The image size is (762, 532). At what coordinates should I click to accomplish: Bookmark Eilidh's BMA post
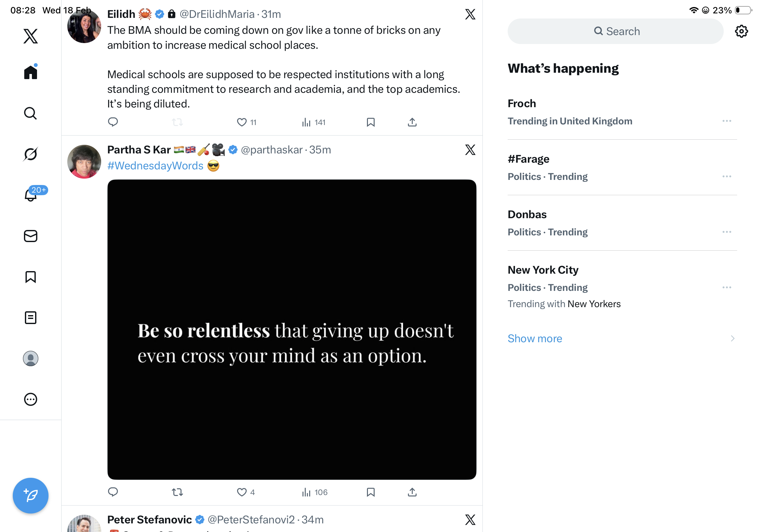point(371,122)
